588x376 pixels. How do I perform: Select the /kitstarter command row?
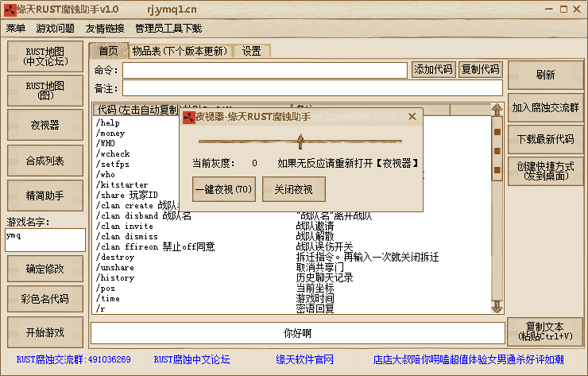click(122, 184)
